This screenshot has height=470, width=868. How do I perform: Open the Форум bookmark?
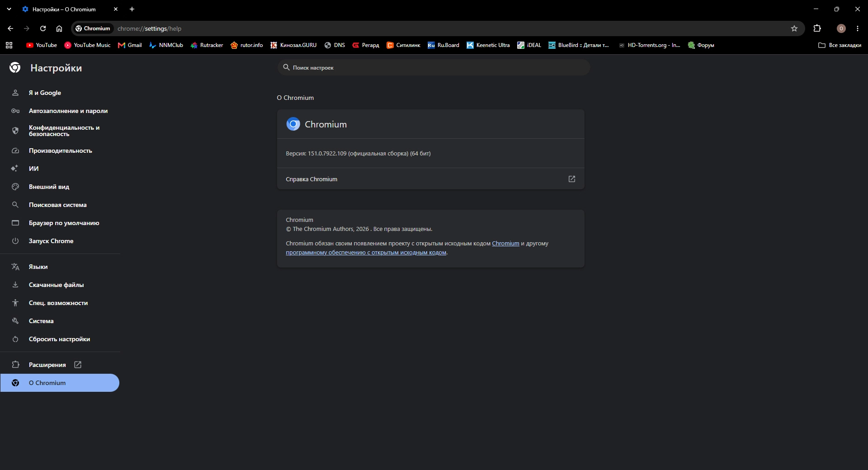point(701,45)
